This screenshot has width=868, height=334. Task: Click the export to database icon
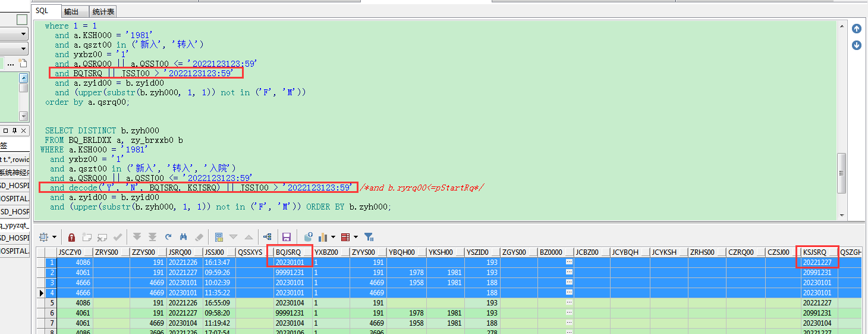(x=308, y=236)
